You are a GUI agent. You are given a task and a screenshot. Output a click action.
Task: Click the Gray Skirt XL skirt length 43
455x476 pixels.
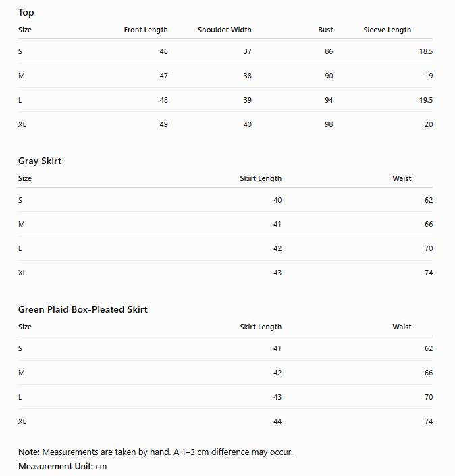point(277,273)
